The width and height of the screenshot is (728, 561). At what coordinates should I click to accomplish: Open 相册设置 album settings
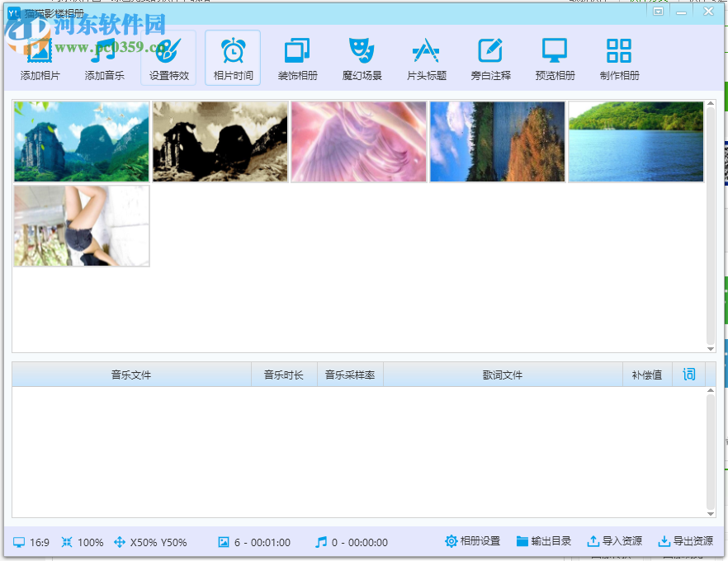(x=473, y=541)
